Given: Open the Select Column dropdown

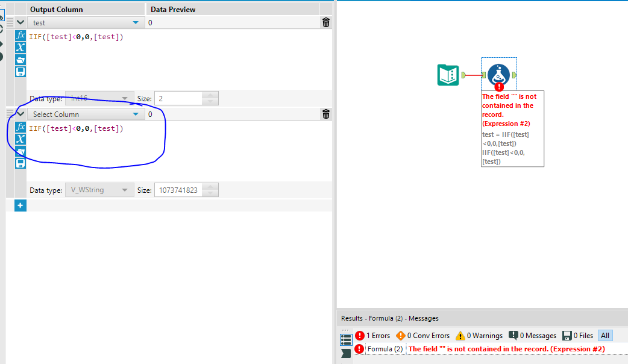Looking at the screenshot, I should click(x=84, y=114).
